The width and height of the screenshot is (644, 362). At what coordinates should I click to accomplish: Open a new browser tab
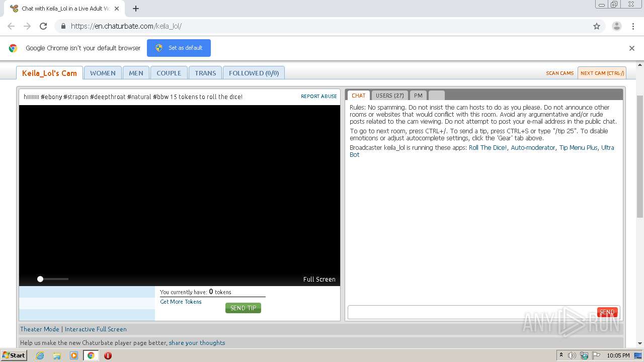click(x=135, y=9)
